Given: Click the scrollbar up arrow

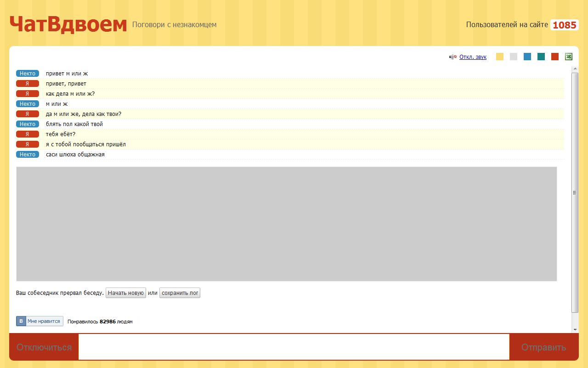Looking at the screenshot, I should tap(575, 69).
